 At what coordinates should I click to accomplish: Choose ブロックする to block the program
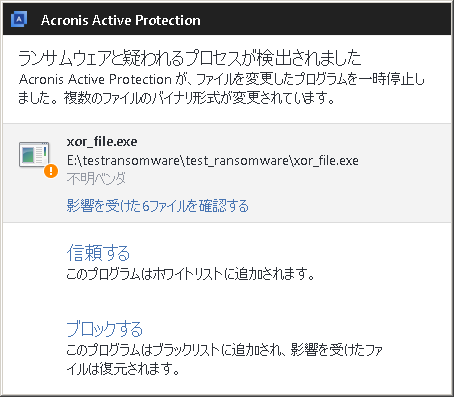104,329
